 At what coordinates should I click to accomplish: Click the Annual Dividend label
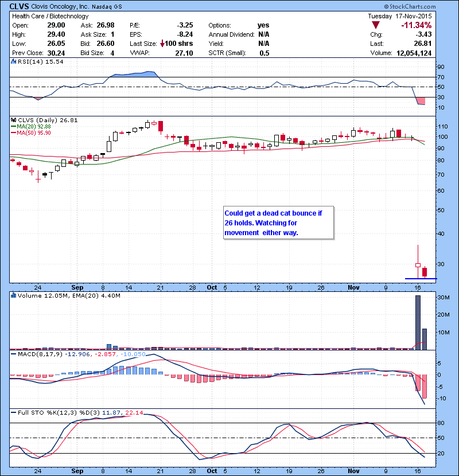pyautogui.click(x=231, y=34)
